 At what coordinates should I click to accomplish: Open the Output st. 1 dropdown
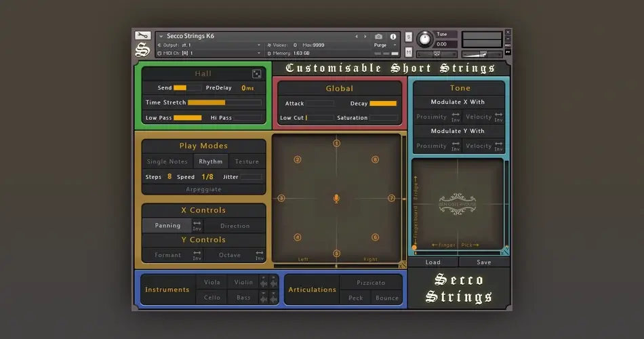coord(209,45)
